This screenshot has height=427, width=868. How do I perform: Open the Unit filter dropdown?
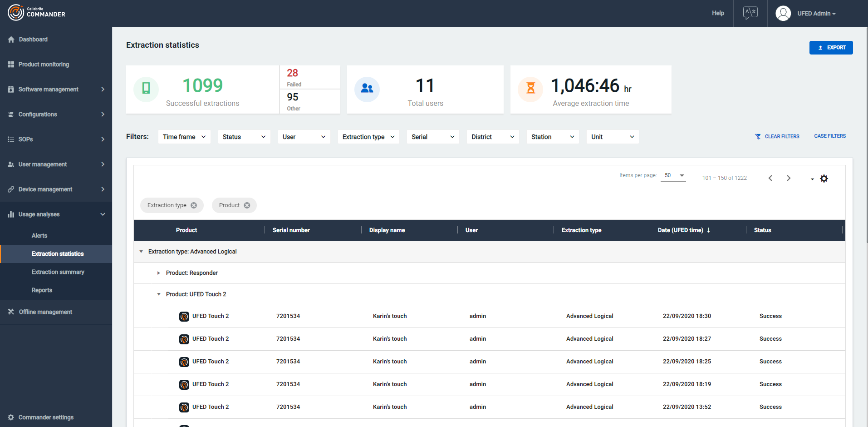[x=613, y=137]
